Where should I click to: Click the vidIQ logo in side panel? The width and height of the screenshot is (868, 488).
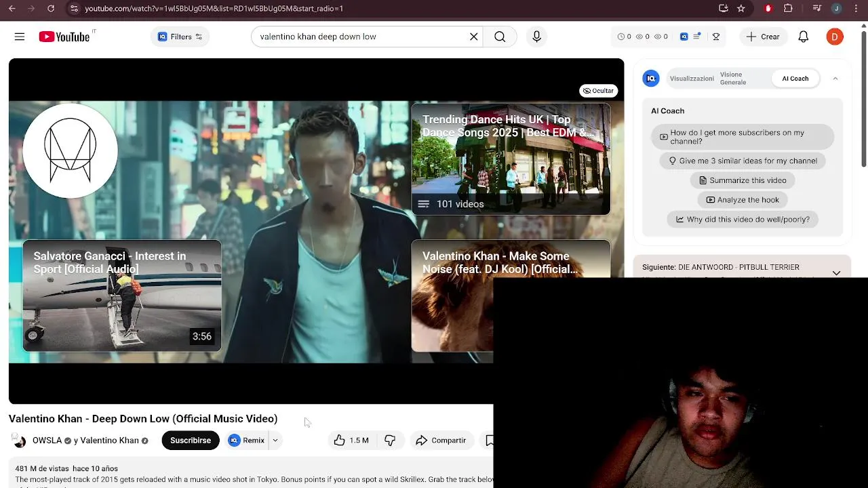651,79
